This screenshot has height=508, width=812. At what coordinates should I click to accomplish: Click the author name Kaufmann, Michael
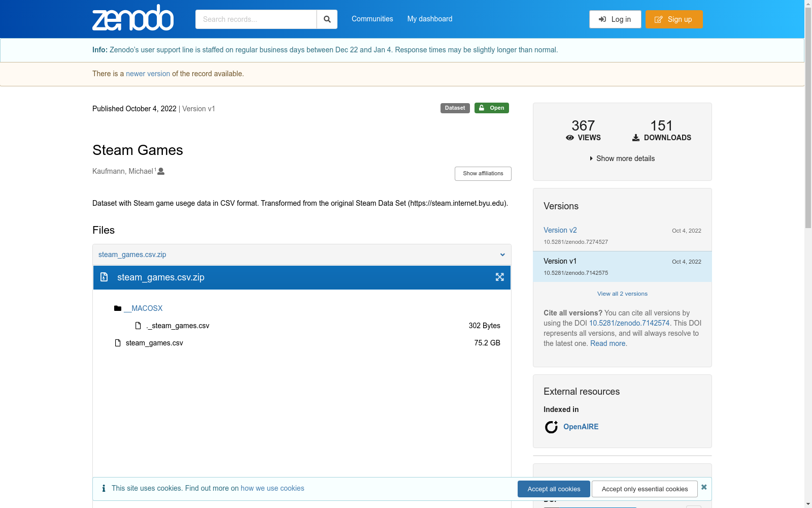tap(123, 171)
